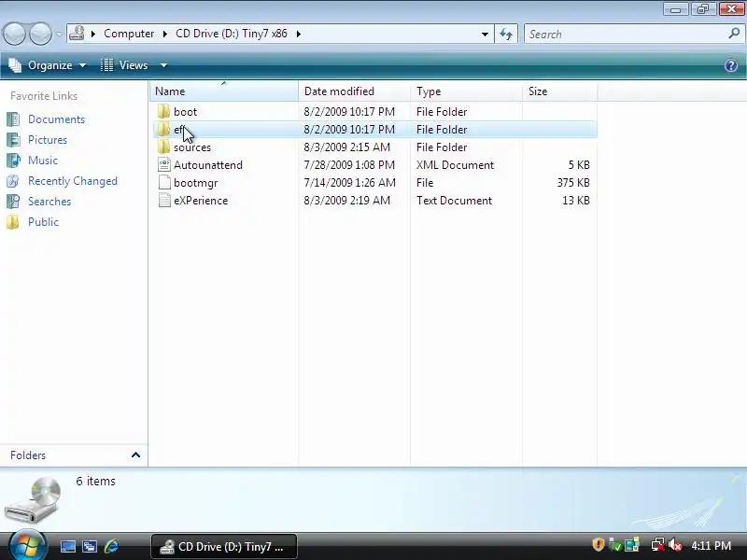The width and height of the screenshot is (747, 560).
Task: Click into the Search box
Action: [x=624, y=34]
